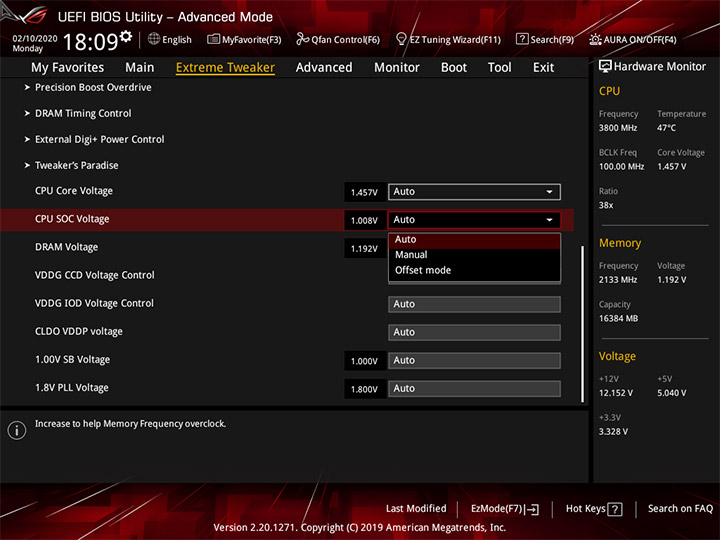Viewport: 720px width, 540px height.
Task: Select the VDDG CCD Voltage Control row
Action: point(95,275)
